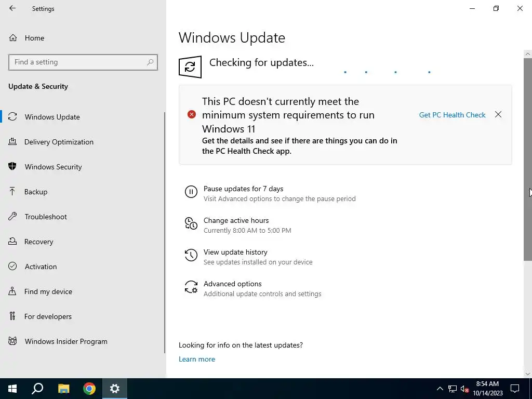
Task: Click the Change active hours clock icon
Action: [191, 223]
